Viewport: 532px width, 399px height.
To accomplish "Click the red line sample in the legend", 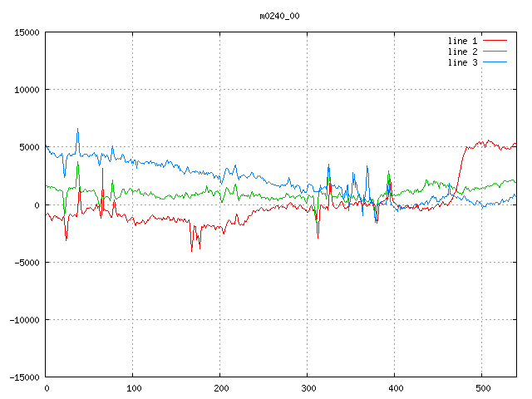I will coord(495,40).
